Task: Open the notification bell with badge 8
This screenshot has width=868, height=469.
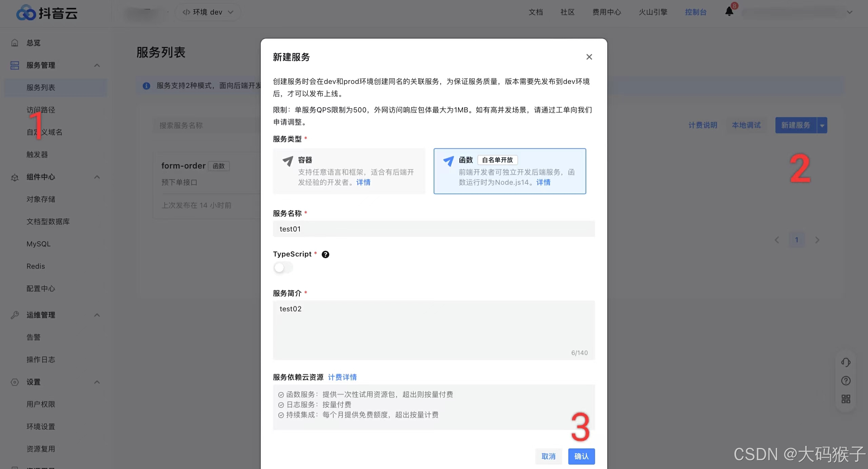Action: tap(729, 12)
